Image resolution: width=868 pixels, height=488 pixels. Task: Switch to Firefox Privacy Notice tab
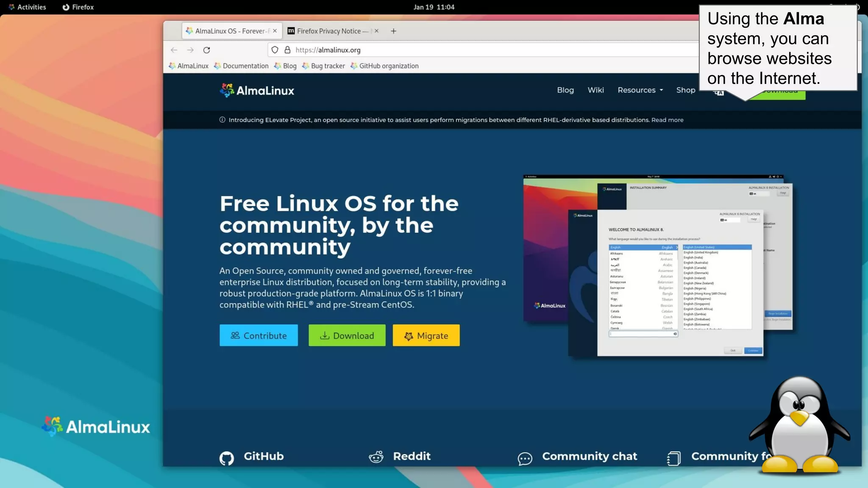[328, 31]
